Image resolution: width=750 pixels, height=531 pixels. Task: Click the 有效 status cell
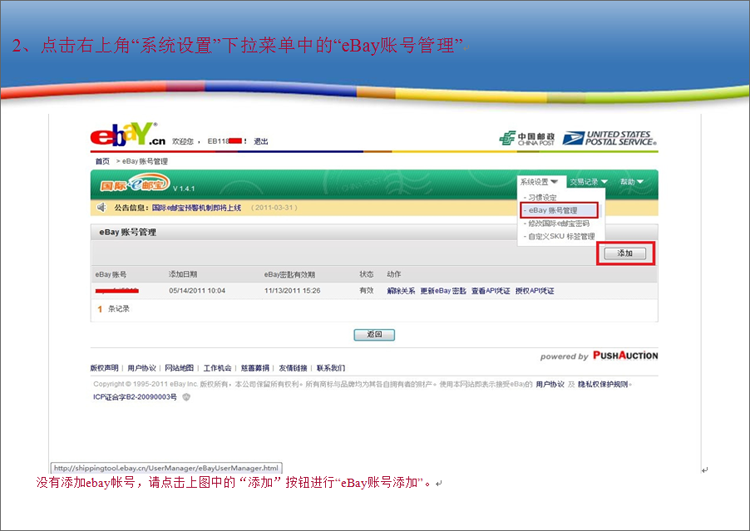(366, 290)
